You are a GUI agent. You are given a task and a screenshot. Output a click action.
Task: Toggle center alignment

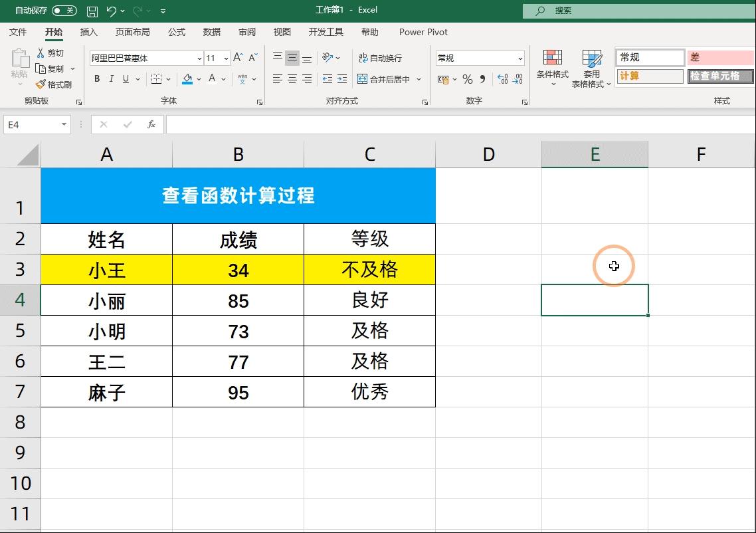coord(291,79)
